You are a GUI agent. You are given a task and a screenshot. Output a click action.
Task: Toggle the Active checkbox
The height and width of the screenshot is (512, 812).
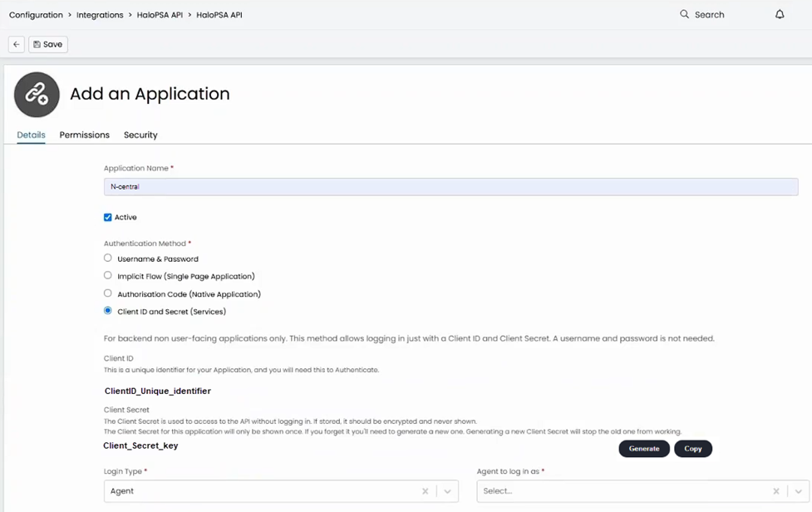108,218
